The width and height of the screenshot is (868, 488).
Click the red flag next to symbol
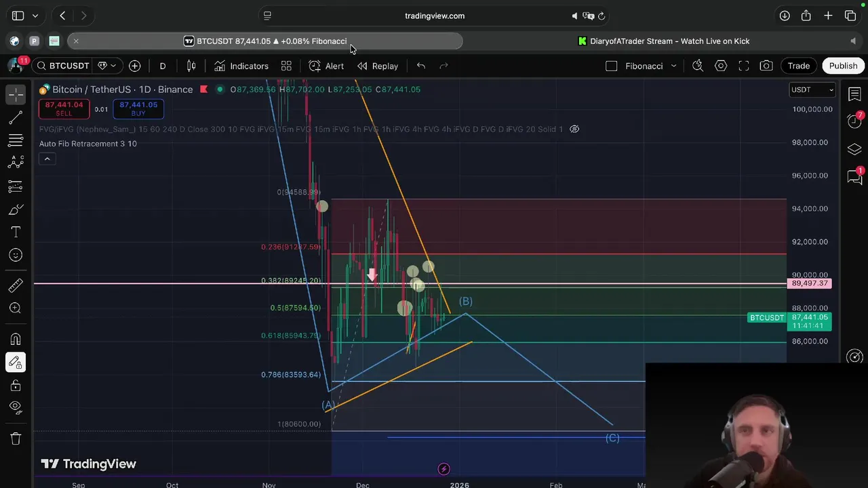tap(203, 89)
